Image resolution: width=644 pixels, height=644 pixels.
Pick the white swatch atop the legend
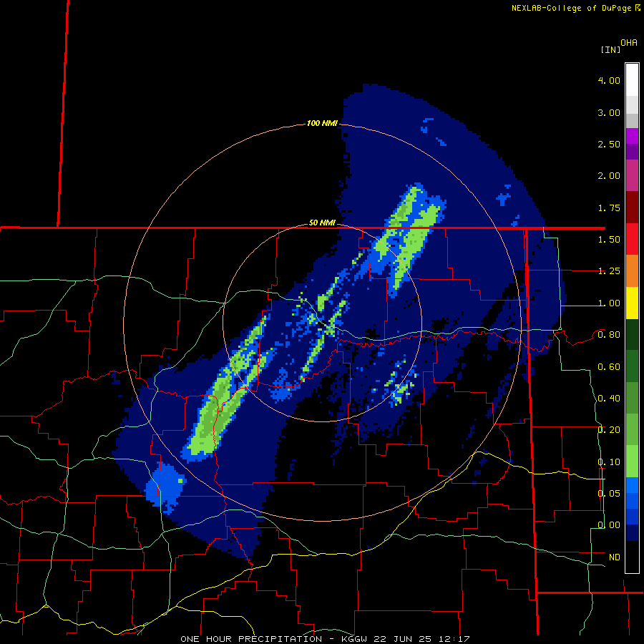pyautogui.click(x=632, y=79)
